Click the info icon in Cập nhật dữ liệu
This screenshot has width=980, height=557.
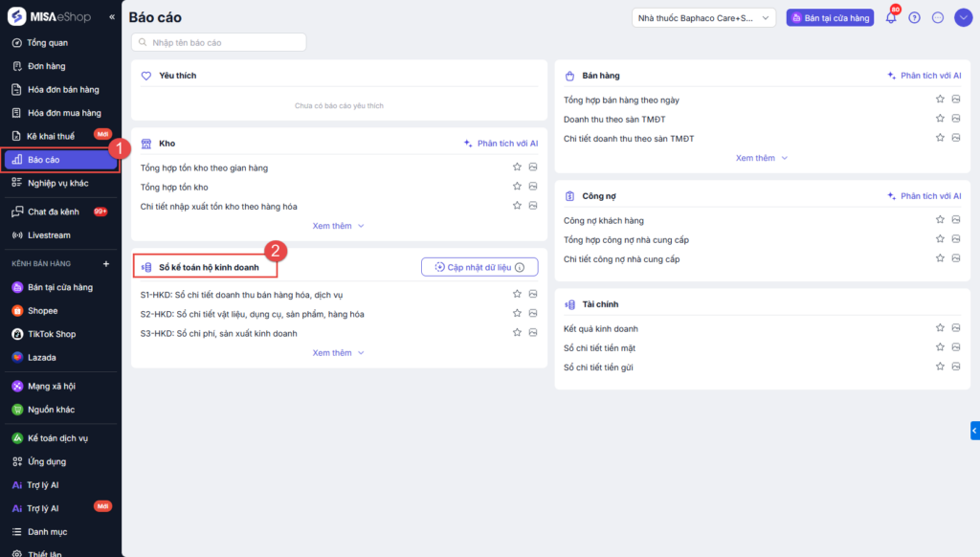tap(520, 267)
